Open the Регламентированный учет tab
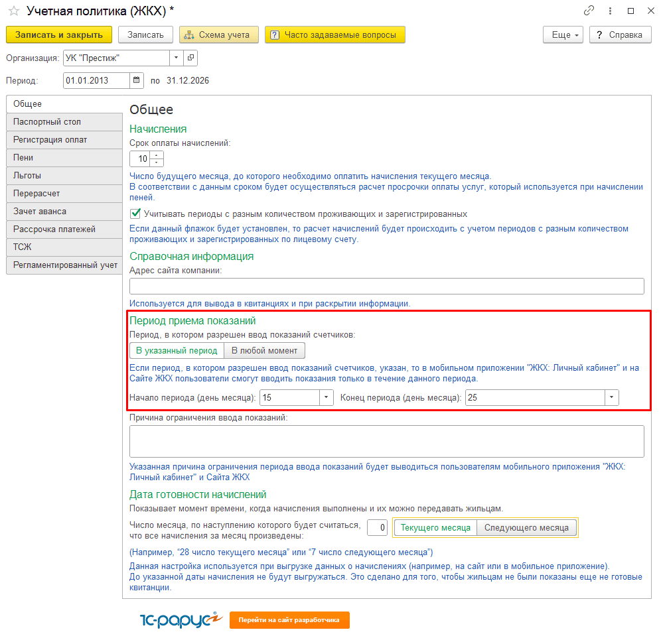The width and height of the screenshot is (663, 644). 64,265
